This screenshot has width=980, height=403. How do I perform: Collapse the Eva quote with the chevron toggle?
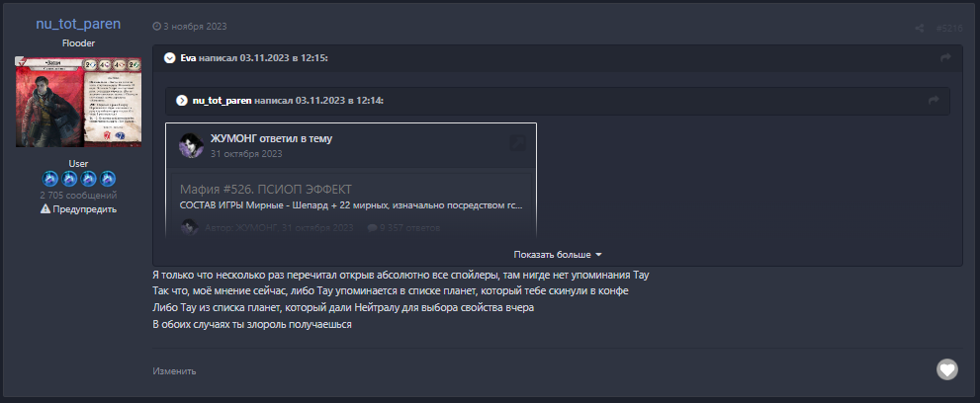pyautogui.click(x=170, y=58)
